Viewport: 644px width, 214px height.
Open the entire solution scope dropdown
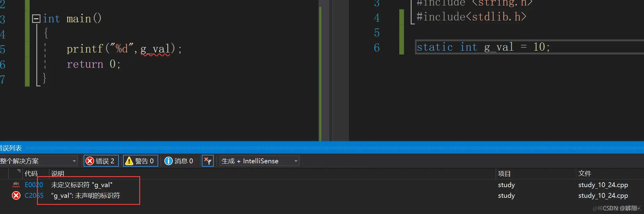38,161
